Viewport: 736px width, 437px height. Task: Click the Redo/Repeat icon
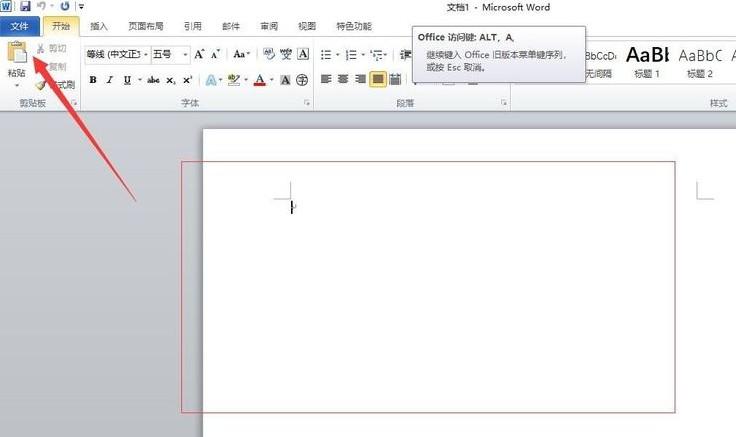pyautogui.click(x=65, y=6)
